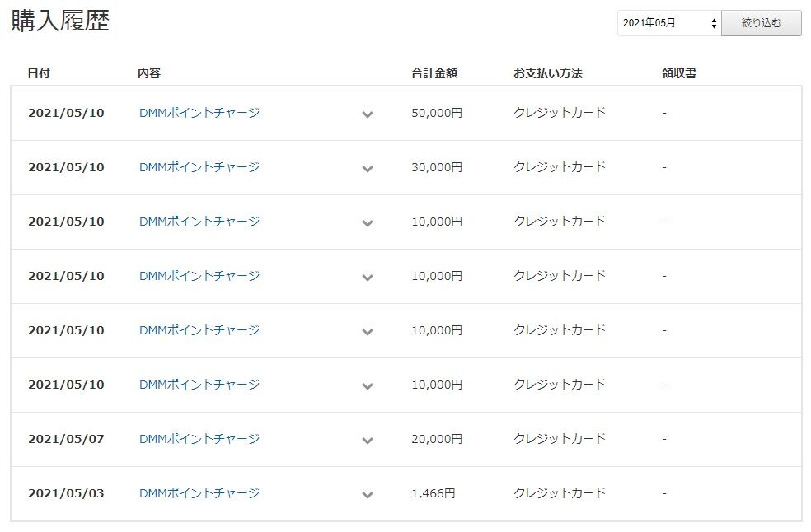Click the お支払い方法 column header
The image size is (811, 532).
click(x=548, y=73)
